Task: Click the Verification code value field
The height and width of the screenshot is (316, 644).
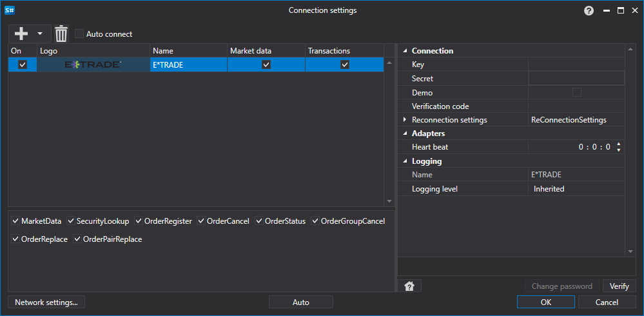Action: (x=576, y=106)
